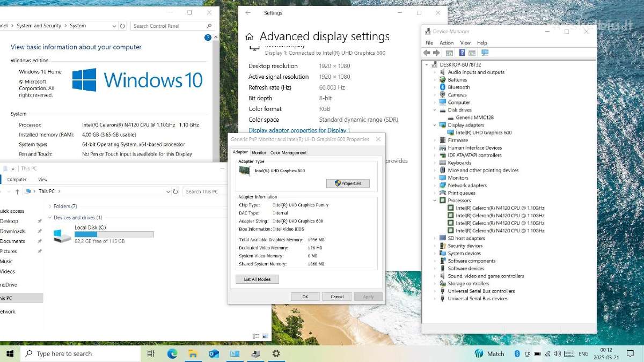Expand the Monitors node

[x=435, y=178]
